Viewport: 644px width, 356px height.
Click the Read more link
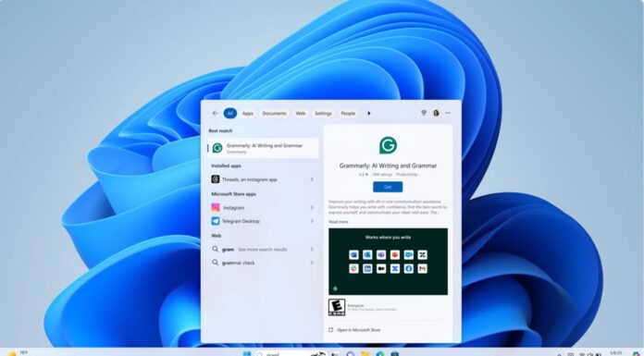(339, 222)
